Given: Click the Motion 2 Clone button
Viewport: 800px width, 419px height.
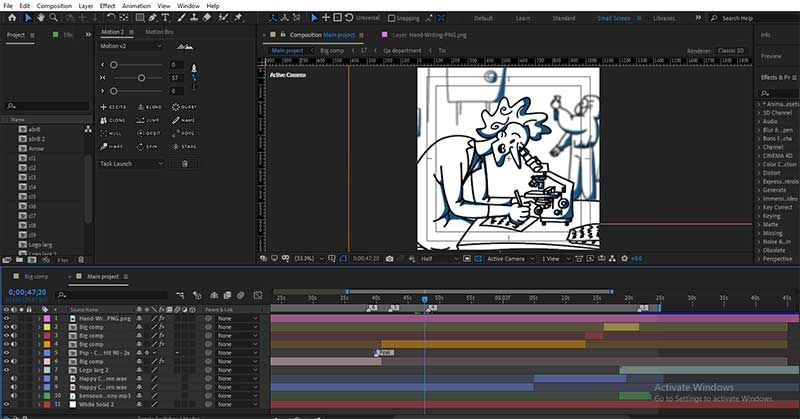Looking at the screenshot, I should coord(113,120).
